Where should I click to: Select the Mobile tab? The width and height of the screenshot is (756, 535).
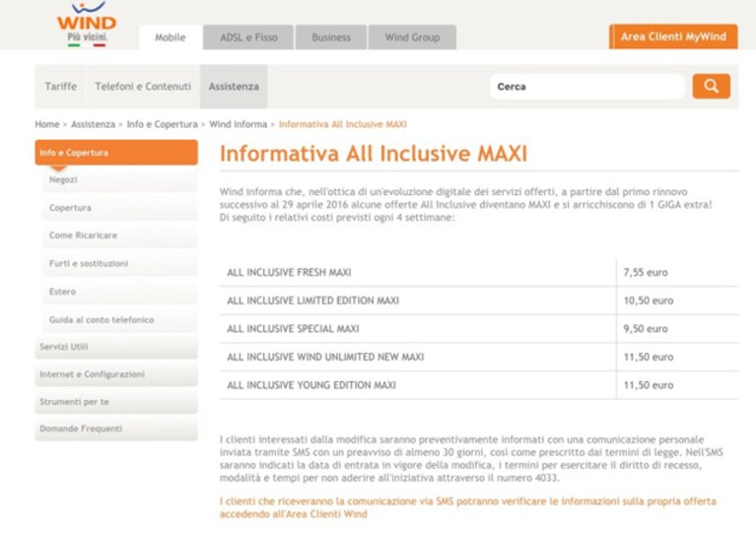pyautogui.click(x=171, y=37)
